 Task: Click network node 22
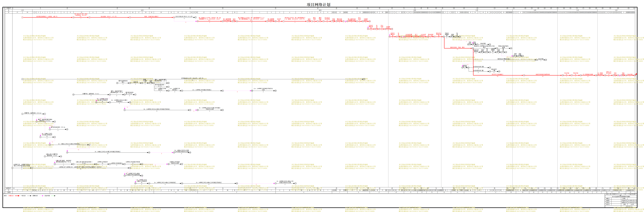(x=90, y=17)
